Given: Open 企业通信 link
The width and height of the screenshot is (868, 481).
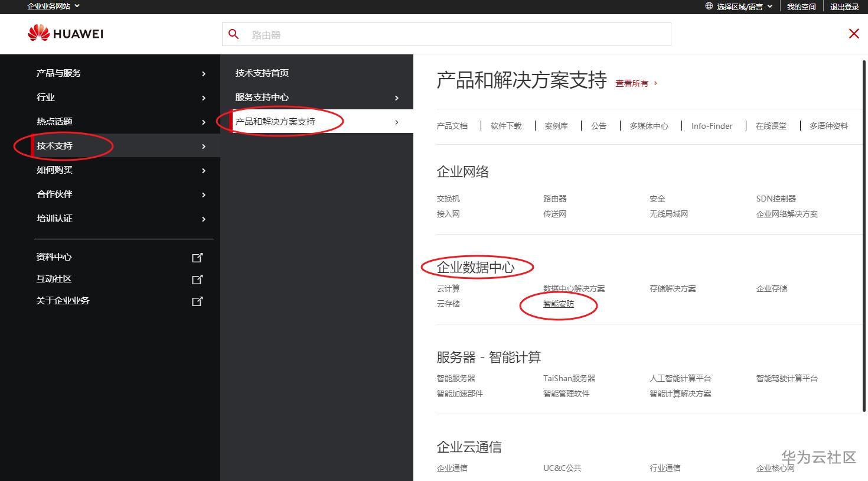Looking at the screenshot, I should point(452,468).
